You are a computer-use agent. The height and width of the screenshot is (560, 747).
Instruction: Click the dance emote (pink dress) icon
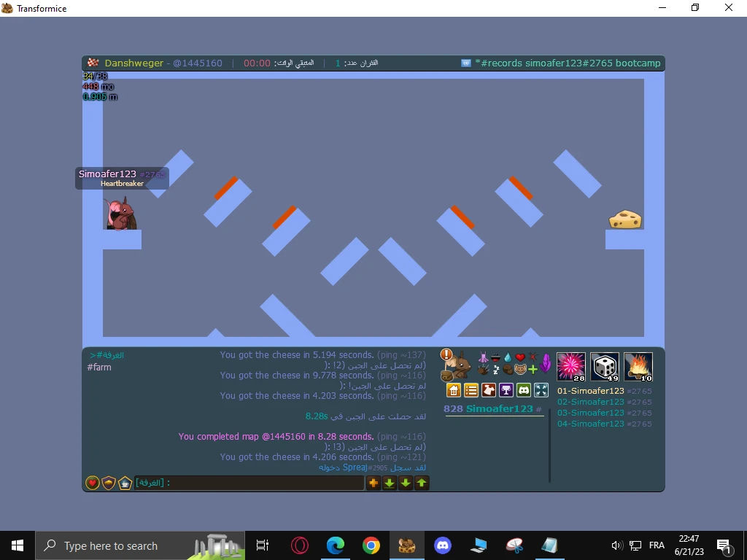484,357
